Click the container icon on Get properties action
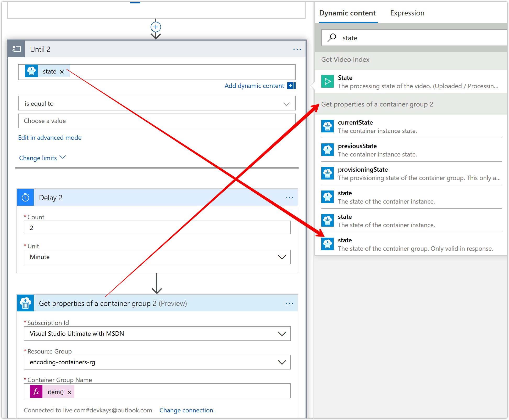The height and width of the screenshot is (420, 509). point(25,303)
